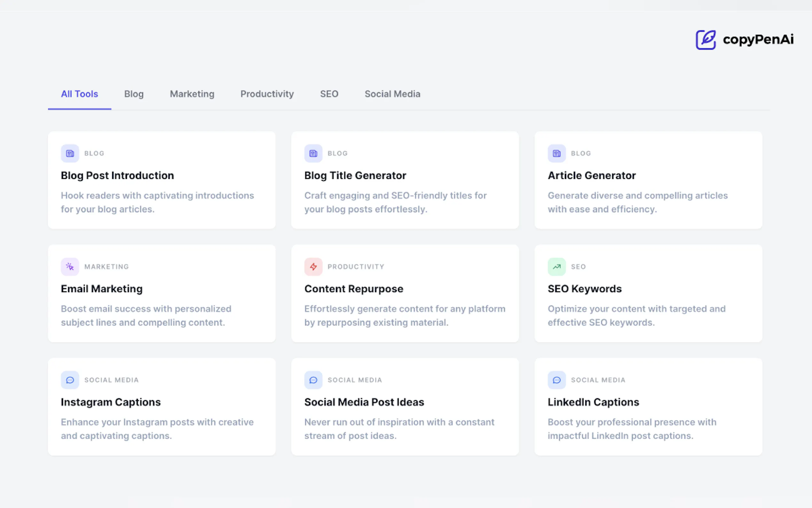This screenshot has width=812, height=508.
Task: Open the Article Generator tool title
Action: coord(591,175)
